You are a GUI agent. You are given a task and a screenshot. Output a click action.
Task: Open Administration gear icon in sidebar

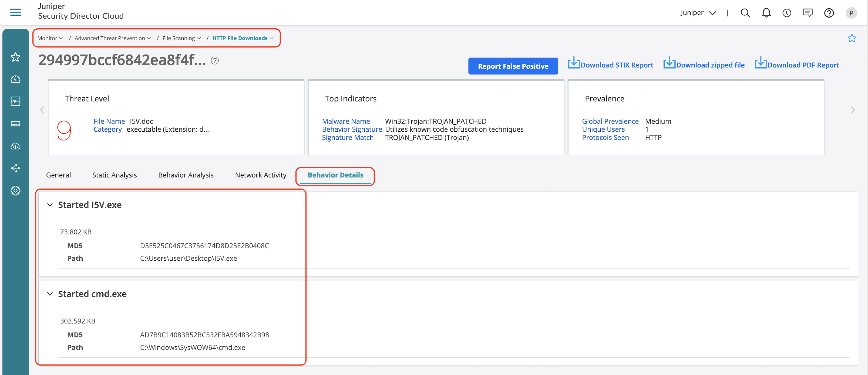click(x=15, y=190)
